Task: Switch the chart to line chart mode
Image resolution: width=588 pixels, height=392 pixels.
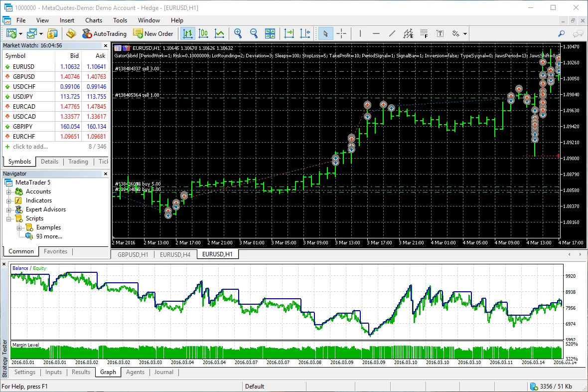Action: (219, 33)
